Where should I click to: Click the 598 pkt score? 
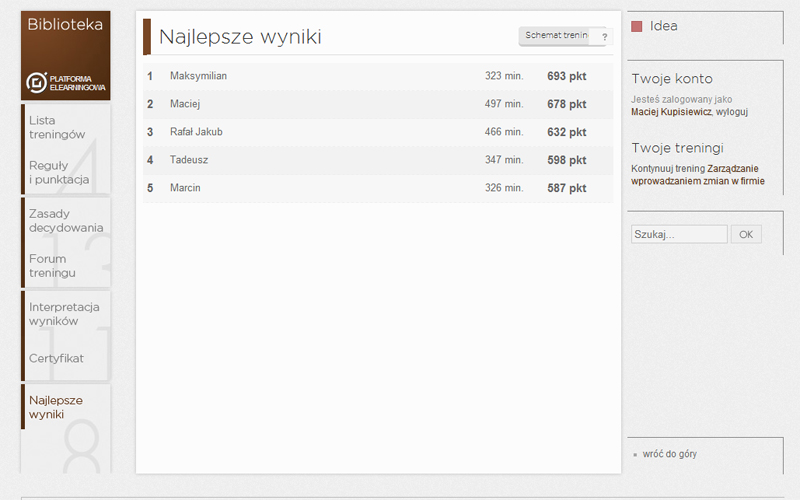[x=567, y=160]
